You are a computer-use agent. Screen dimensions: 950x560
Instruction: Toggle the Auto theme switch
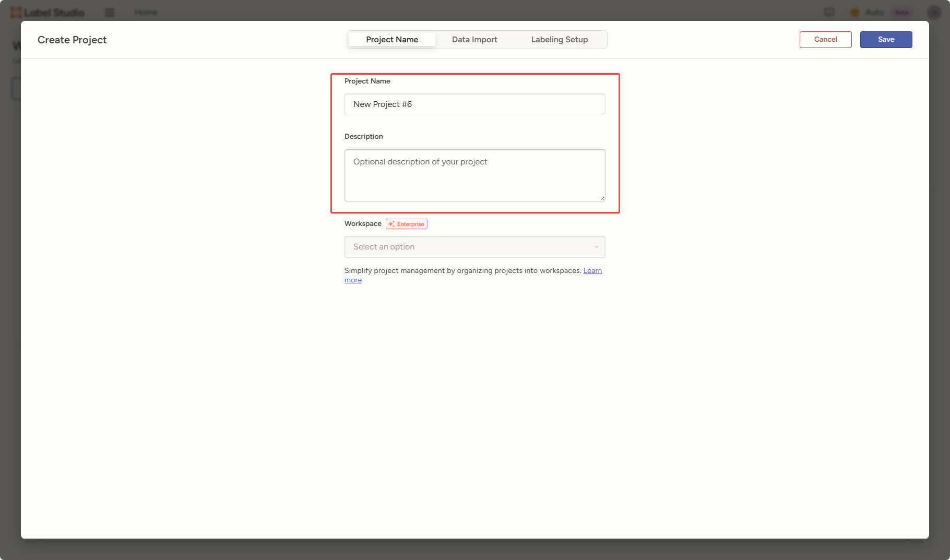coord(867,13)
